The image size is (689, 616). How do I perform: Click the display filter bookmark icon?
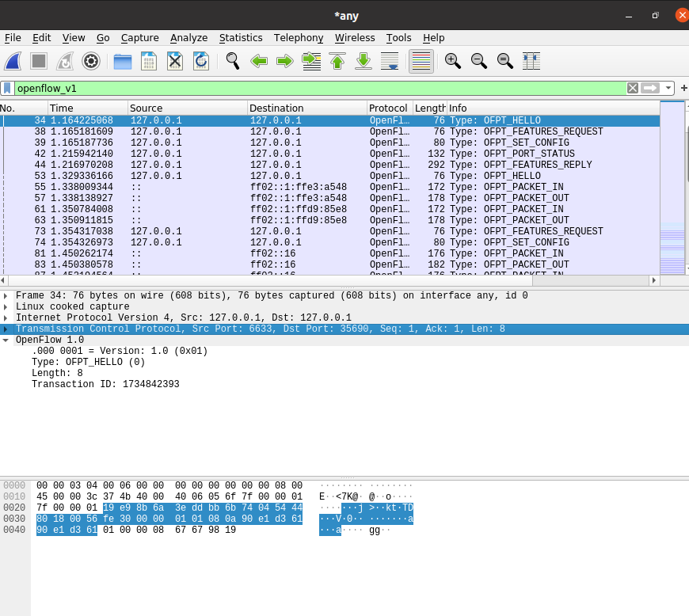click(7, 88)
